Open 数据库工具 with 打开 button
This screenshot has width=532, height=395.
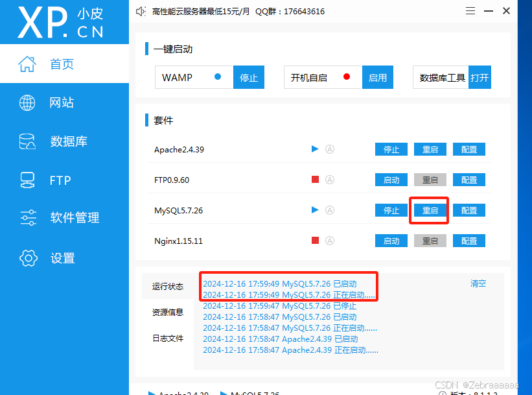(x=480, y=77)
